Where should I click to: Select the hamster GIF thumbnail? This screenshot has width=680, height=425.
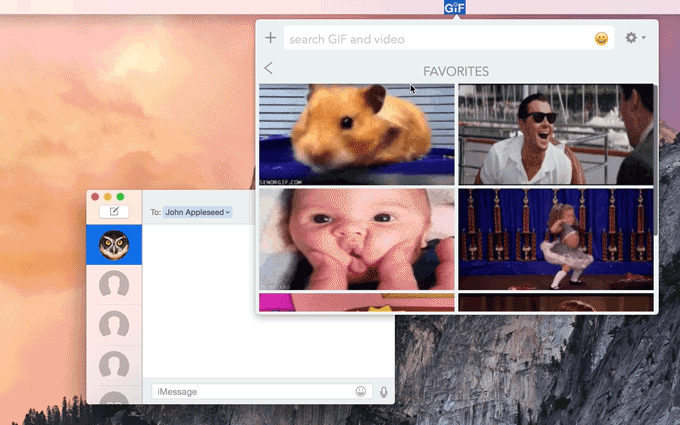[x=356, y=135]
